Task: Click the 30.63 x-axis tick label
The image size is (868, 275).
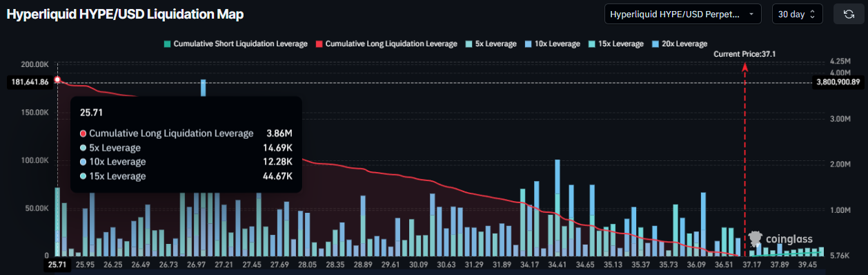Action: (x=446, y=264)
